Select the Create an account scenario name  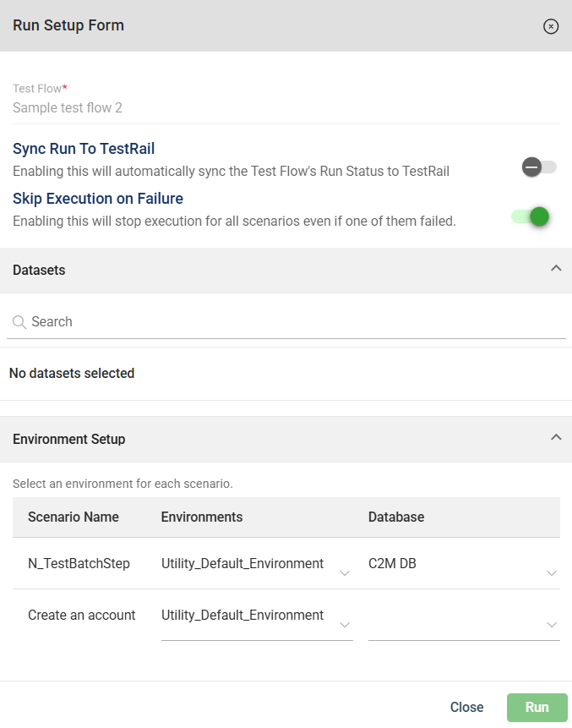tap(82, 616)
